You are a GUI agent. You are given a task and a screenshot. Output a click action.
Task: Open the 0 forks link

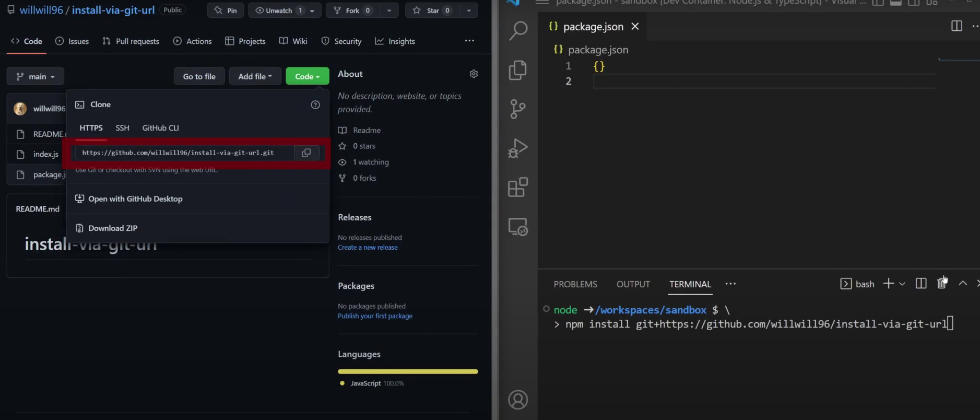click(x=358, y=178)
